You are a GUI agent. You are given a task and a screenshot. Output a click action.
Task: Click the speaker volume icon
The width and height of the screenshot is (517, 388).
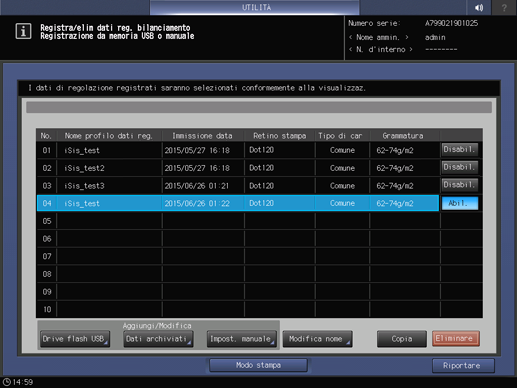click(479, 7)
